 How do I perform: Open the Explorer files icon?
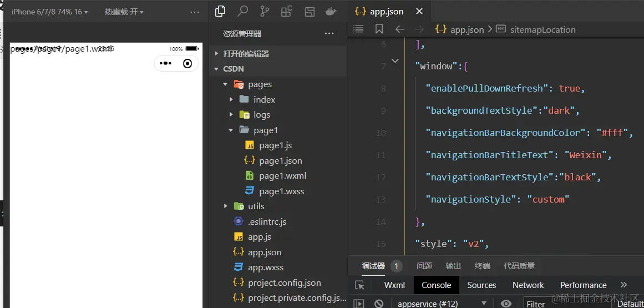pos(220,12)
